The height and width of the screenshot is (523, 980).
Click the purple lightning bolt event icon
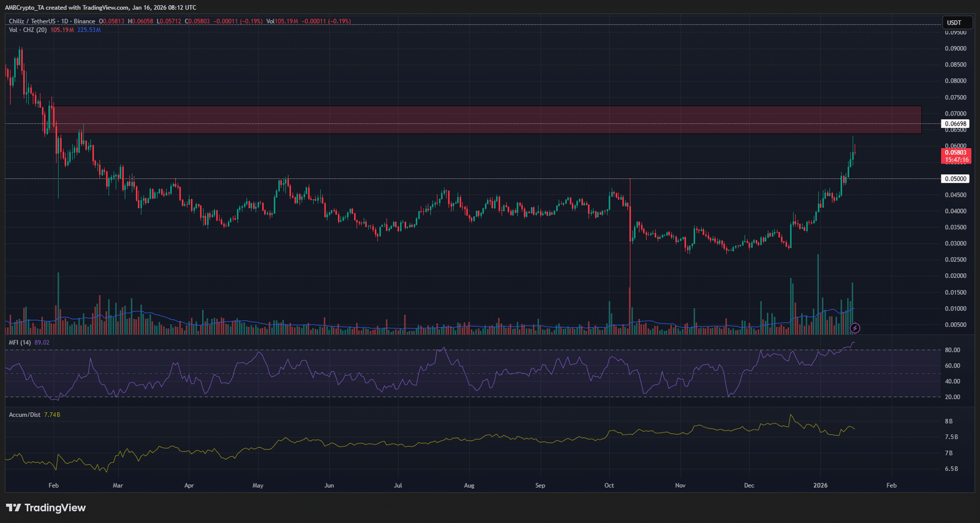pos(855,328)
